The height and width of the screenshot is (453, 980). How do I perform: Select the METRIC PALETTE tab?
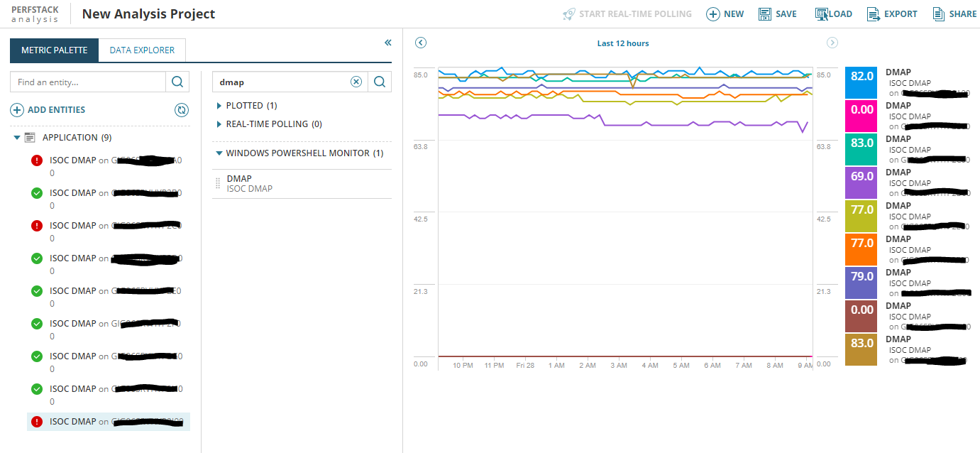point(55,50)
